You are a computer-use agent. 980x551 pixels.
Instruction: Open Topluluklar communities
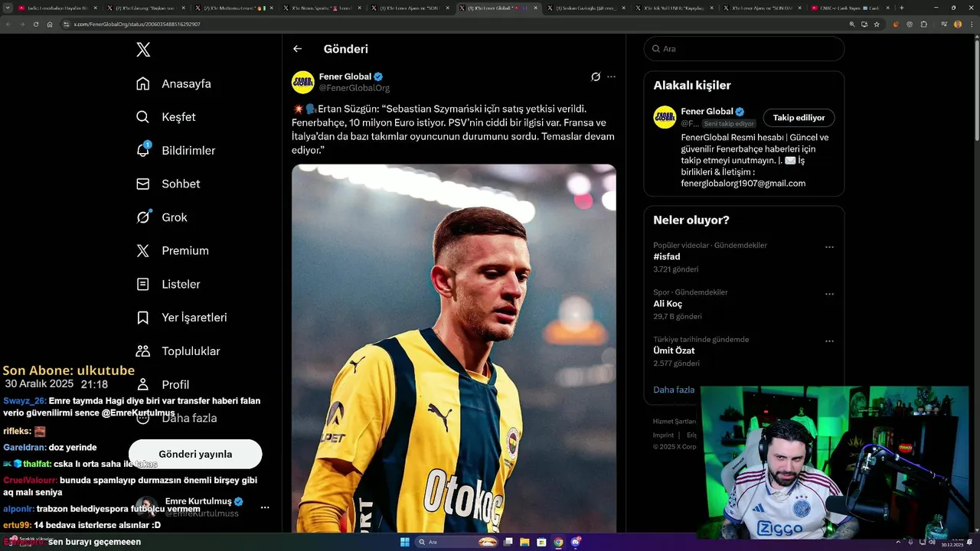pyautogui.click(x=178, y=351)
